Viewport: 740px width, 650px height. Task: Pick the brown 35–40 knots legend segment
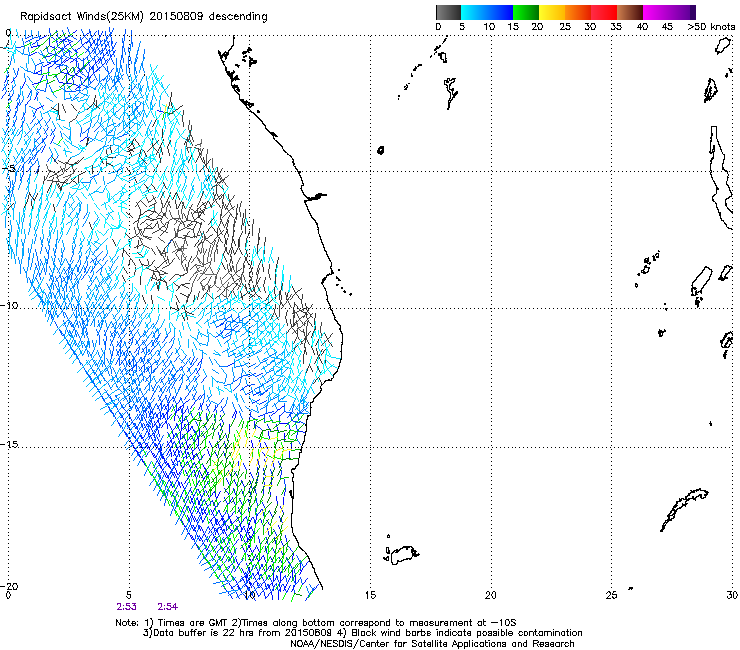pos(630,12)
